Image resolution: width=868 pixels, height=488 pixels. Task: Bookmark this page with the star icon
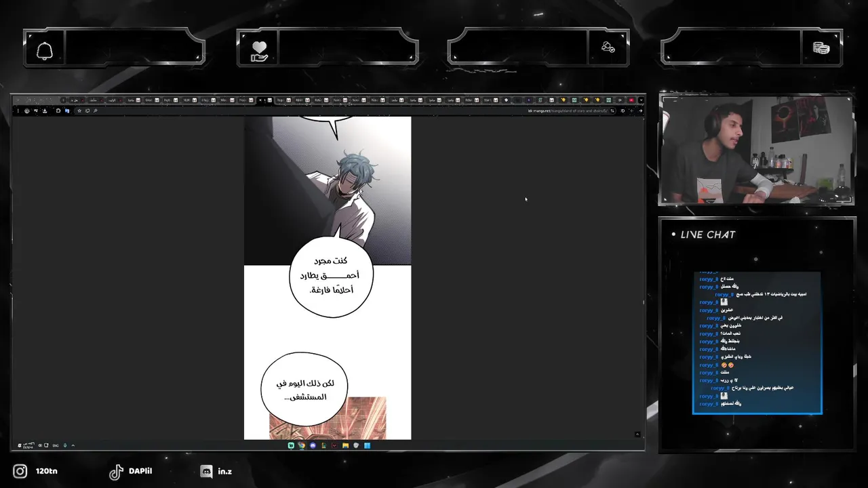pos(79,110)
